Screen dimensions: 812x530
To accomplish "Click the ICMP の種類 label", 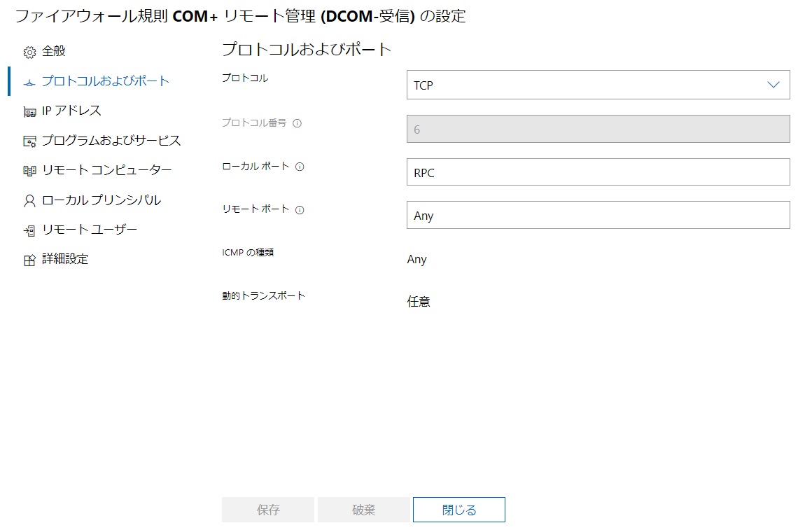I will [248, 252].
